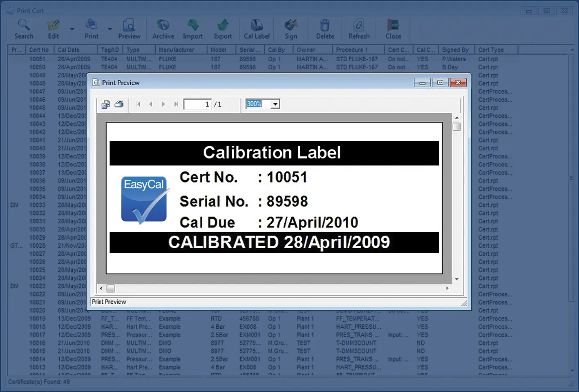Close the Print Cert window using Close button
Image resolution: width=579 pixels, height=392 pixels.
point(393,29)
